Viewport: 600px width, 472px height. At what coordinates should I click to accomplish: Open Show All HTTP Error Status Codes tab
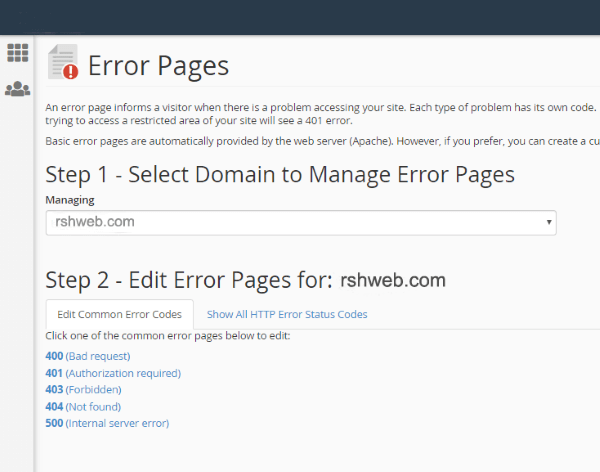pos(287,314)
